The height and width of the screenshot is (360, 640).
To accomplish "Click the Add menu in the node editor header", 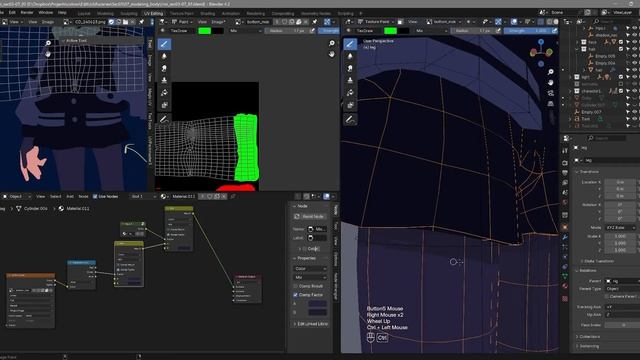I will tap(70, 196).
